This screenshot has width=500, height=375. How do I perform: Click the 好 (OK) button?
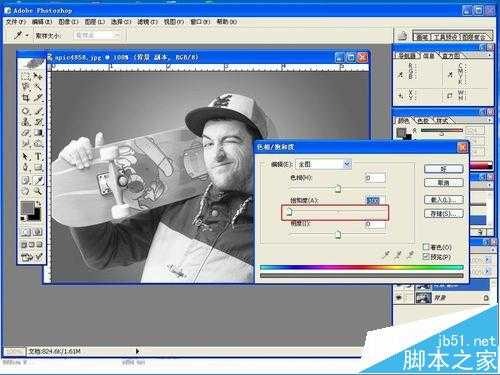(444, 169)
